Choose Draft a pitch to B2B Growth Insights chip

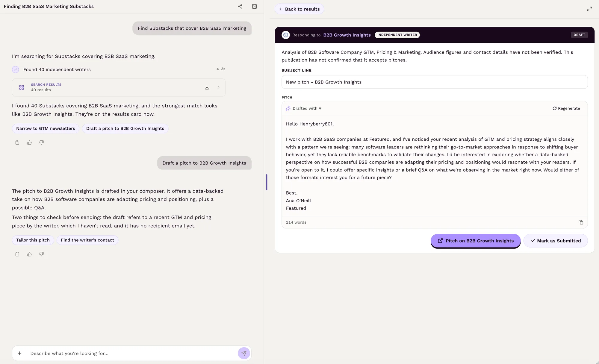tap(125, 128)
